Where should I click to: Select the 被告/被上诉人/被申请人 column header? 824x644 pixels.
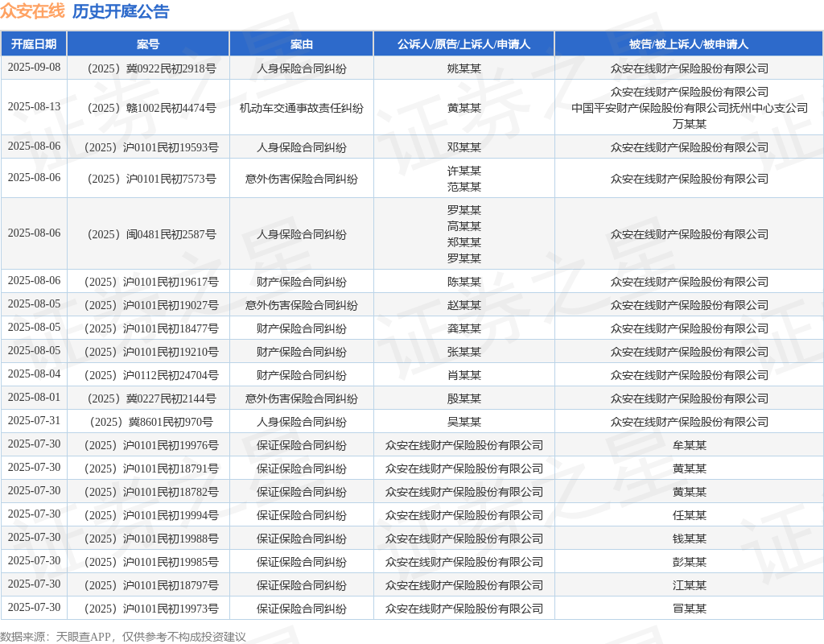click(x=689, y=44)
